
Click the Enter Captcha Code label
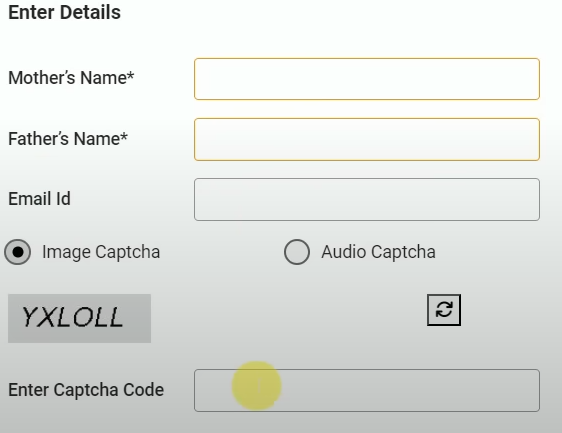86,390
